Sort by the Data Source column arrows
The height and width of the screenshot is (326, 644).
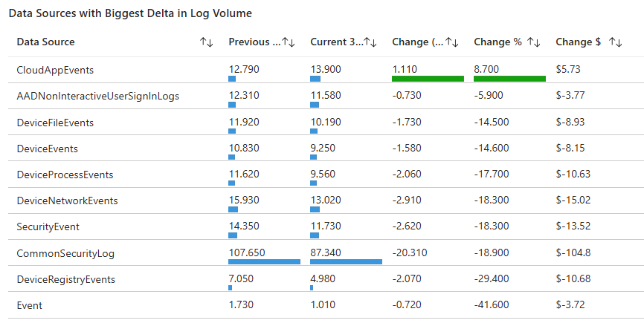coord(207,42)
